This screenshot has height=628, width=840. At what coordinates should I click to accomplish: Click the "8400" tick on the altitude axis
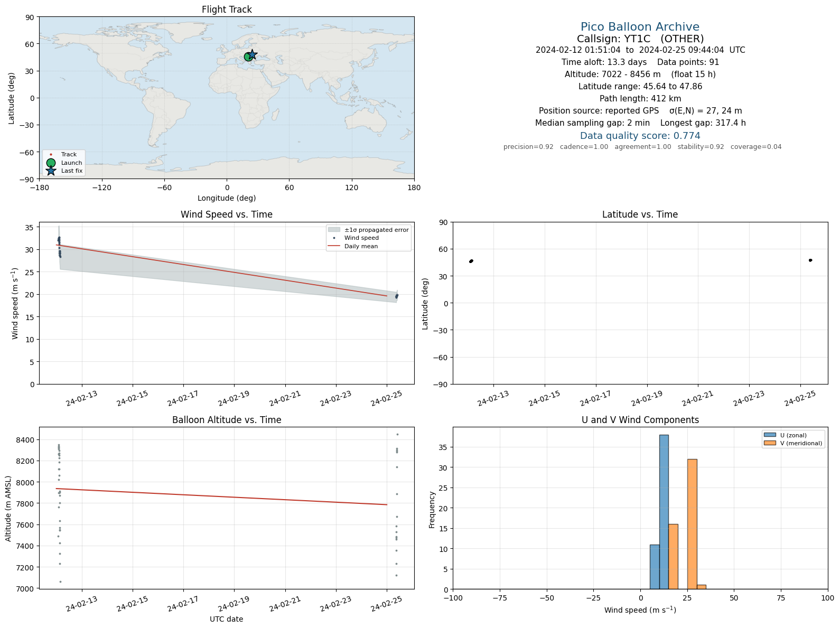click(x=26, y=440)
